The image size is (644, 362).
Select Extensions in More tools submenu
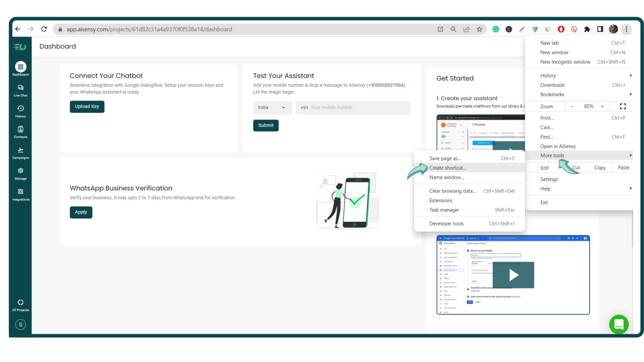(x=469, y=200)
